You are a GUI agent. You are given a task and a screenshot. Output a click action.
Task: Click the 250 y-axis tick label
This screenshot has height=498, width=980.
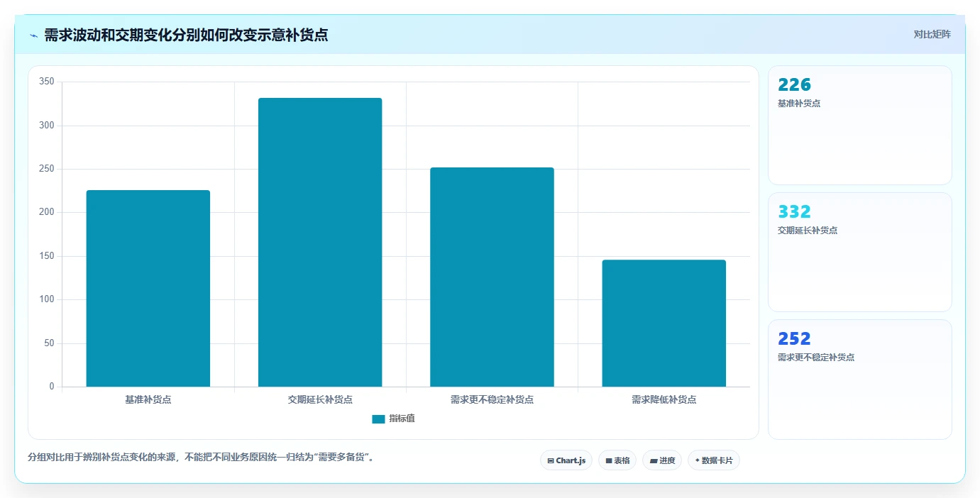pos(47,169)
